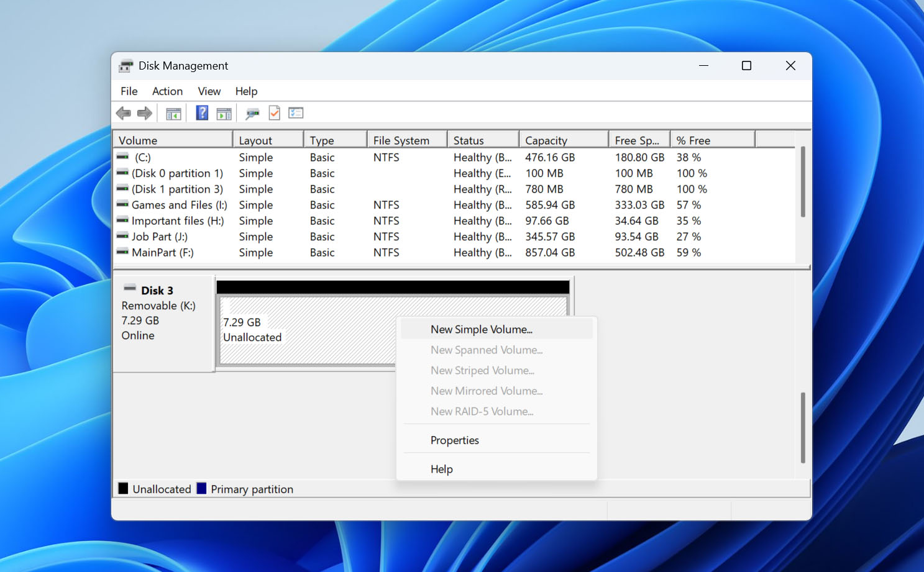Viewport: 924px width, 572px height.
Task: Click the checkmark document toolbar icon
Action: point(274,113)
